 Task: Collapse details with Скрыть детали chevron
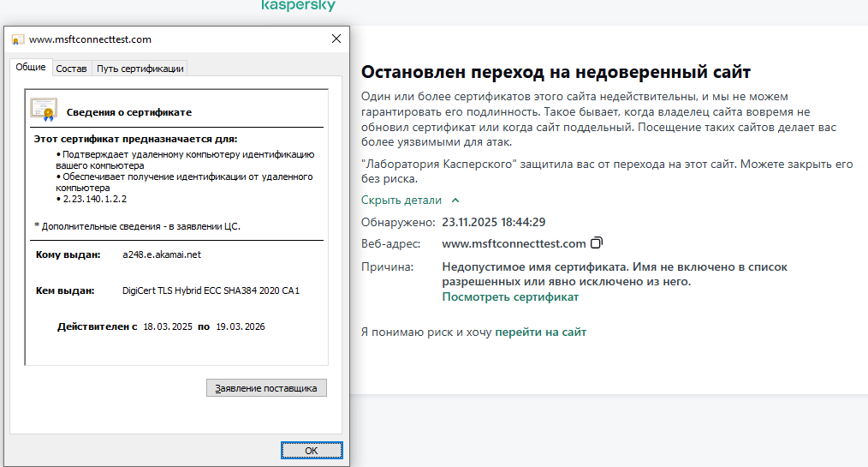tap(455, 201)
